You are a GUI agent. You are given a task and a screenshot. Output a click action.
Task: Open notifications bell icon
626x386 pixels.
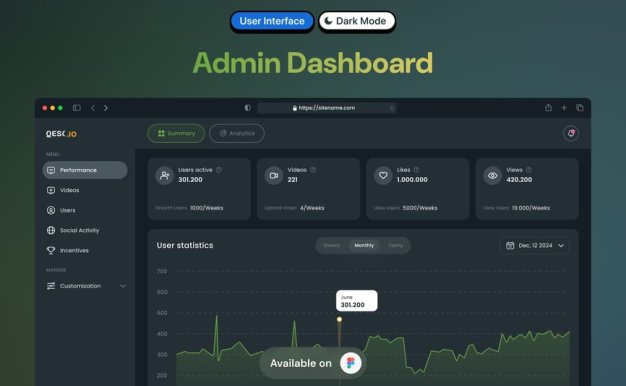tap(571, 133)
